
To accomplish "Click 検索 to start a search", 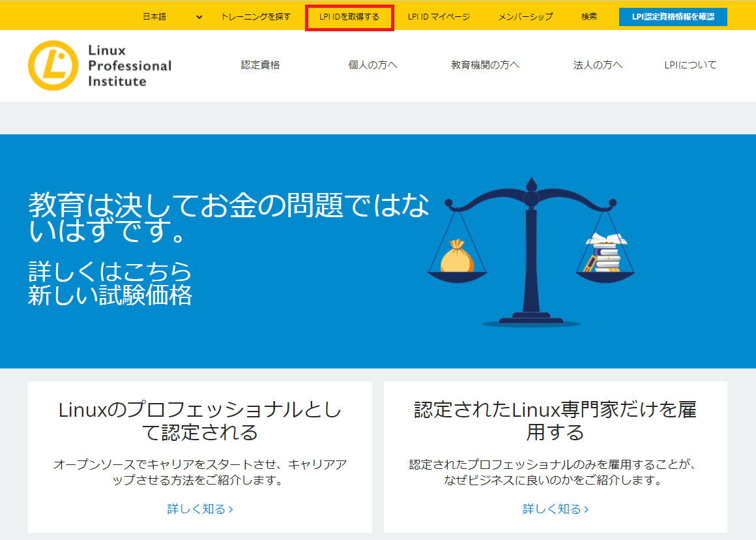I will pos(589,16).
